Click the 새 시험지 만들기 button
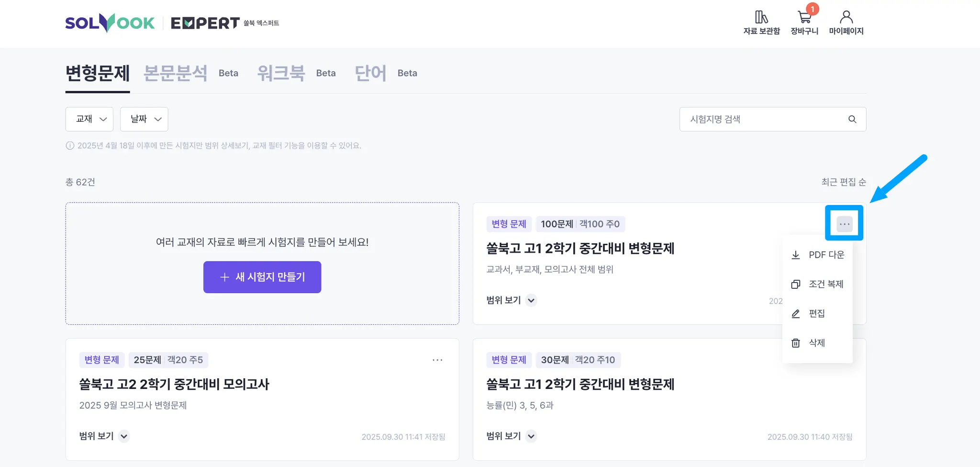980x467 pixels. pyautogui.click(x=262, y=277)
